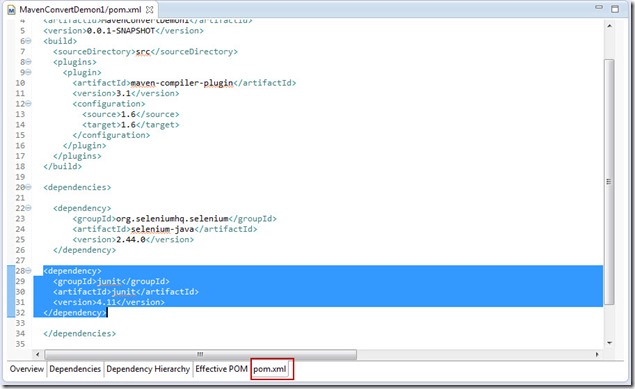Viewport: 635px width, 389px height.
Task: Collapse the dependencies element at line 20
Action: (x=28, y=187)
